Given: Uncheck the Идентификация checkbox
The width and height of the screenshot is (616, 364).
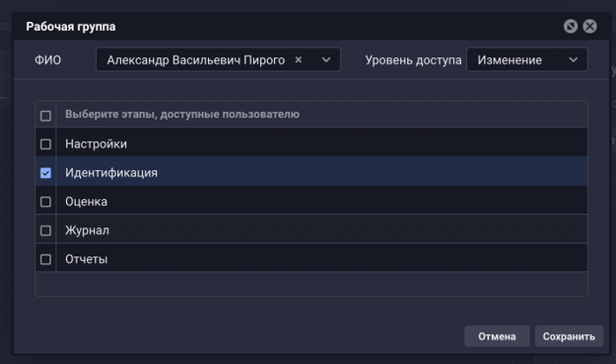Looking at the screenshot, I should pos(46,173).
